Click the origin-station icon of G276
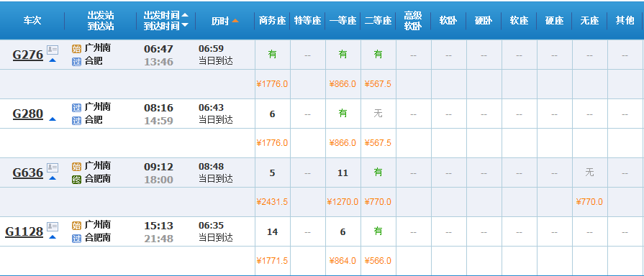Viewport: 644px width, 276px height. 76,49
